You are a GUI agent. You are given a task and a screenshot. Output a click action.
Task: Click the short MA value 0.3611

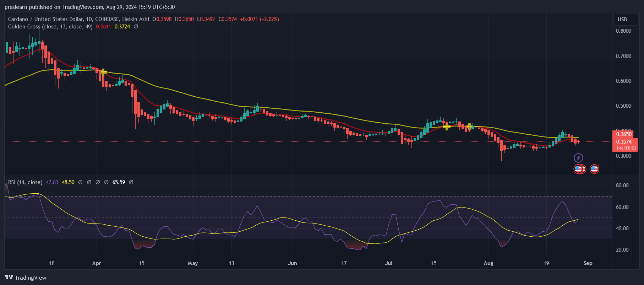click(103, 27)
